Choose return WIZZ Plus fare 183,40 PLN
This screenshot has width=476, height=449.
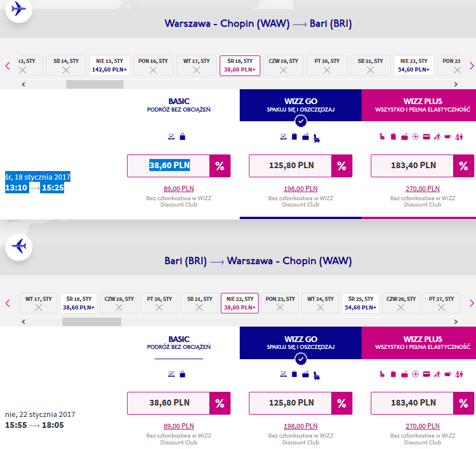412,403
